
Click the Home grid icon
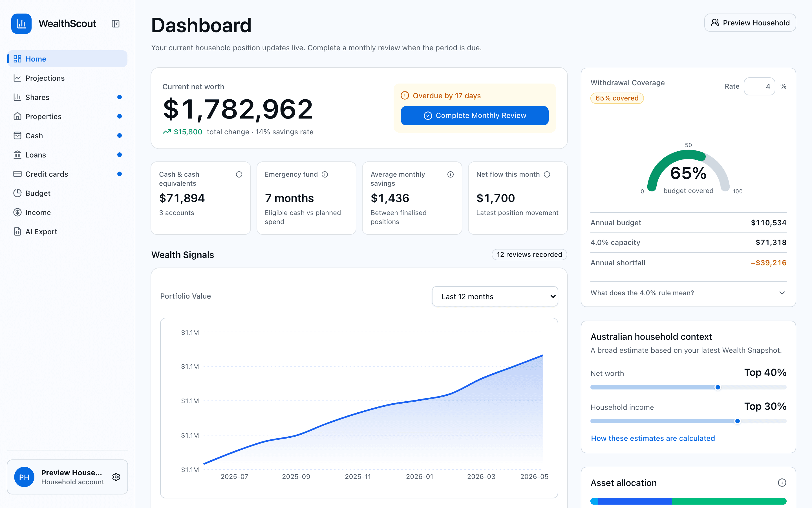17,59
